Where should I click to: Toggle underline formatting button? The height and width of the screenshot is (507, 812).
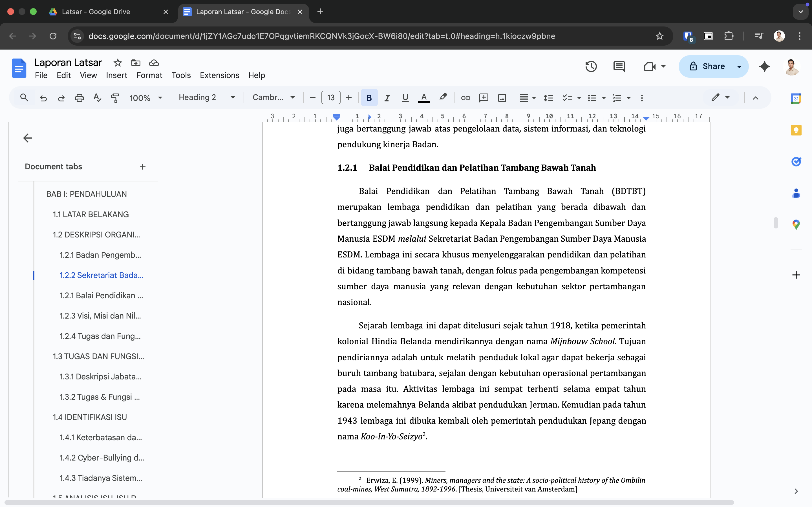pyautogui.click(x=405, y=97)
